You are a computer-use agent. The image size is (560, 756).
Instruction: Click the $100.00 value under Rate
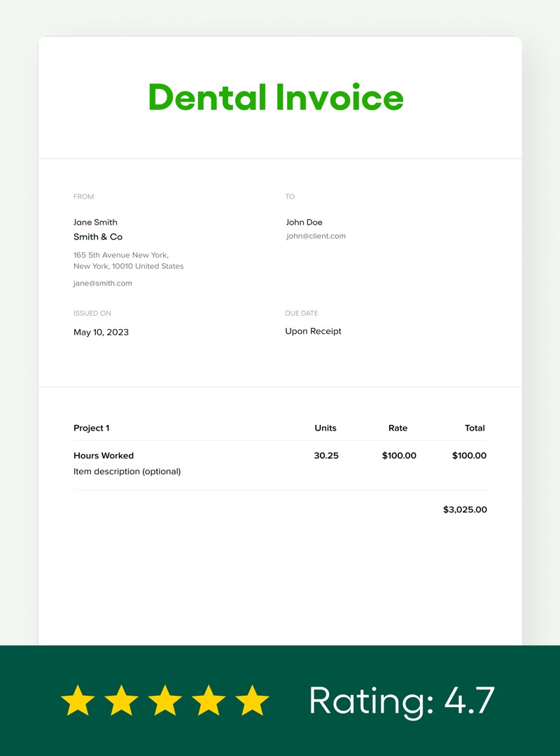[x=399, y=456]
